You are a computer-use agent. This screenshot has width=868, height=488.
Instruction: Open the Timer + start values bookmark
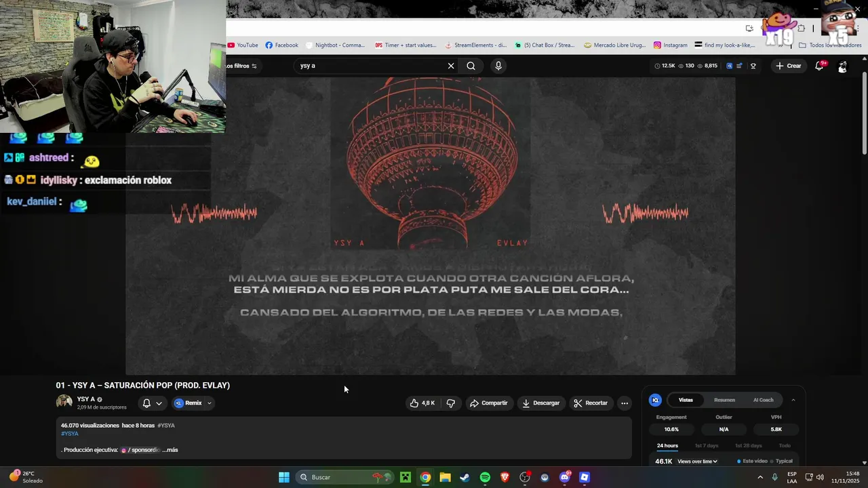point(406,45)
